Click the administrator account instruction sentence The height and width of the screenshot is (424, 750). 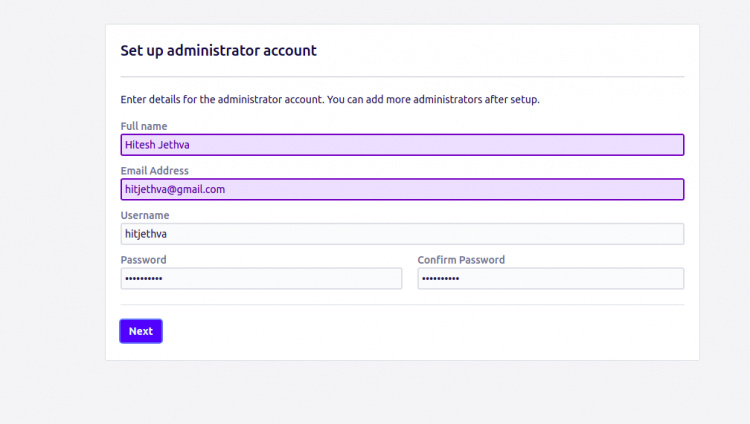tap(330, 100)
